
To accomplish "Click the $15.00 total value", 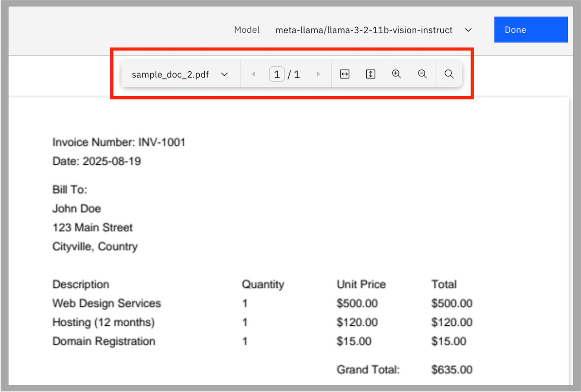I will click(448, 341).
